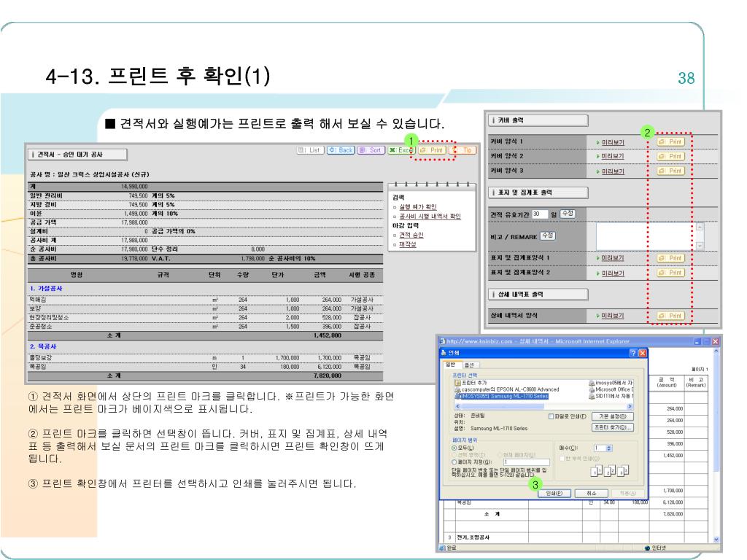747x560 pixels.
Task: Click the 완료 status bar page icon
Action: click(x=441, y=548)
